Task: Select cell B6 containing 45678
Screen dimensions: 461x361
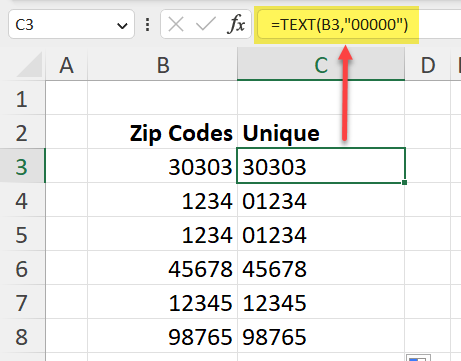Action: pyautogui.click(x=163, y=269)
